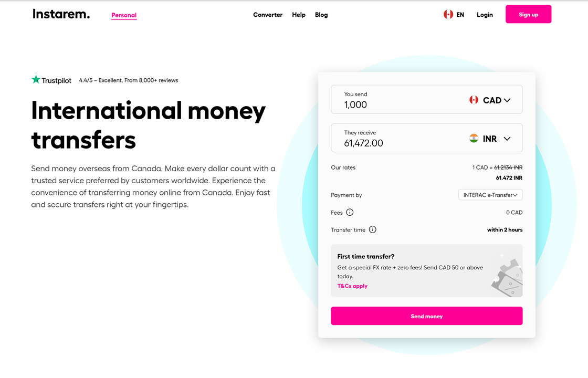Image resolution: width=588 pixels, height=378 pixels.
Task: Click the Canadian flag beside CAD
Action: [474, 100]
